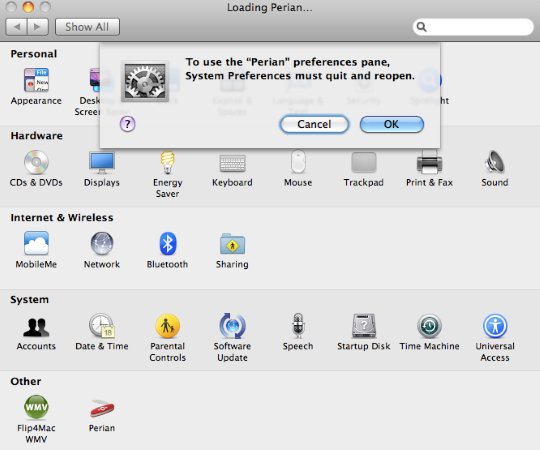Screen dimensions: 540x450
Task: Click the Show All button
Action: (x=87, y=27)
